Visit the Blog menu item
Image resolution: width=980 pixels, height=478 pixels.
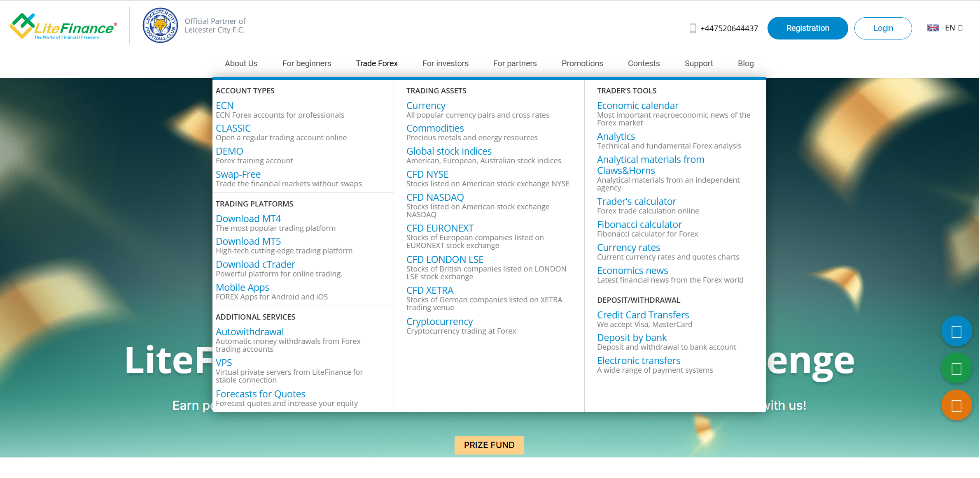tap(746, 63)
